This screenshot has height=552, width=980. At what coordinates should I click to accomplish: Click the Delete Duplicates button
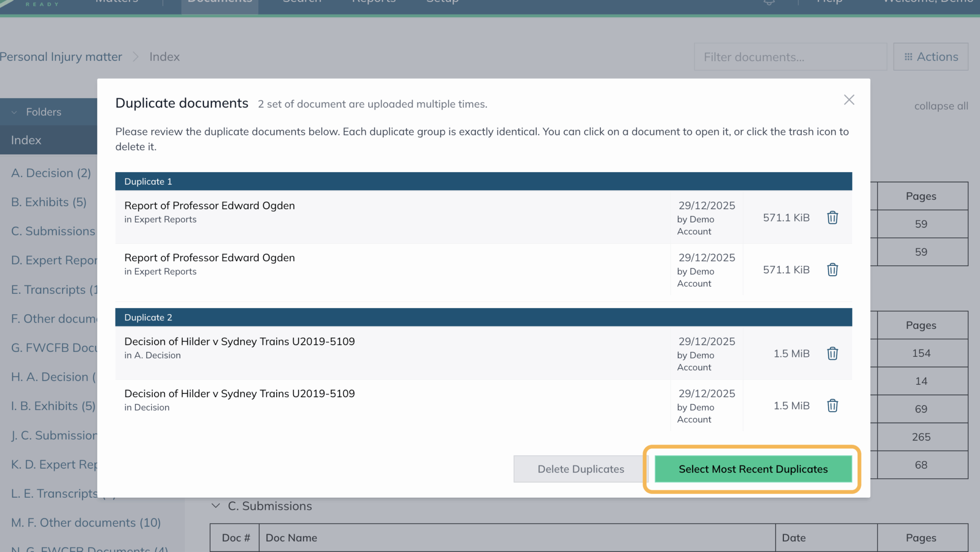(x=580, y=469)
